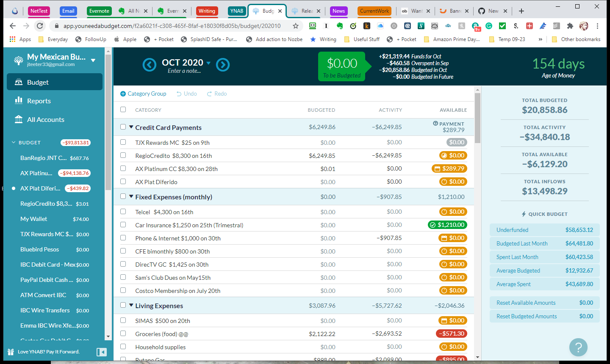Apply the Underfunded quick budget option
This screenshot has width=610, height=364.
pyautogui.click(x=544, y=229)
